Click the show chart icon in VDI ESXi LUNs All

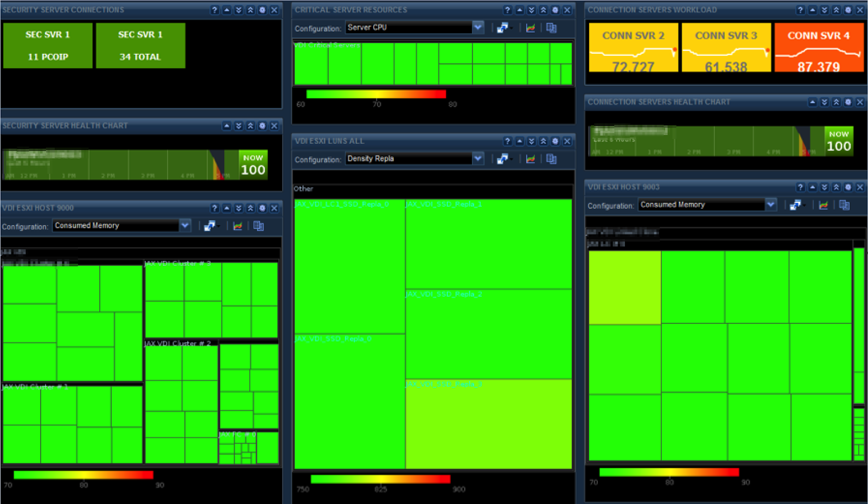tap(531, 159)
